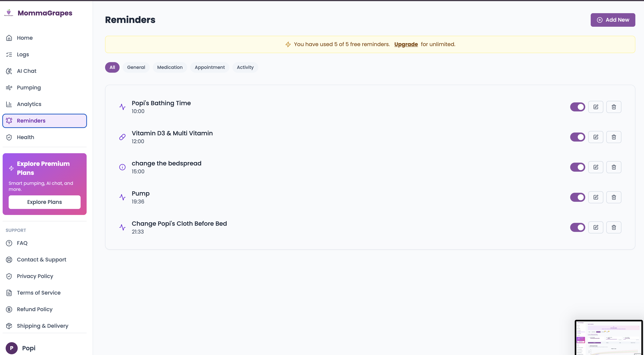Click the Add New reminder button
The image size is (644, 355).
click(x=613, y=20)
